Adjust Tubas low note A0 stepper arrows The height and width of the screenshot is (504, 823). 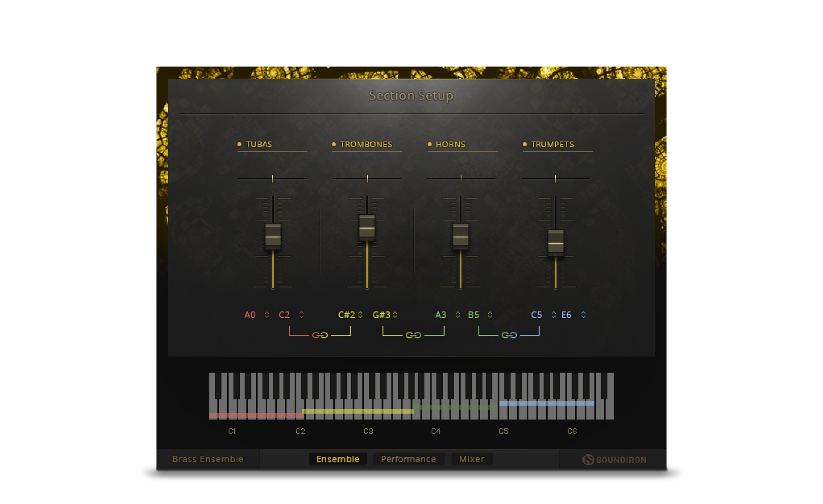267,315
